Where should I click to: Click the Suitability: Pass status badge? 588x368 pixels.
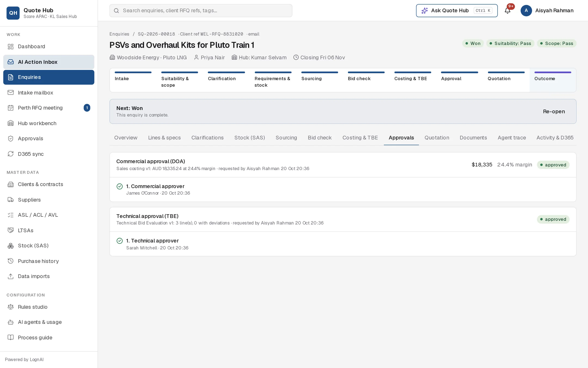510,43
